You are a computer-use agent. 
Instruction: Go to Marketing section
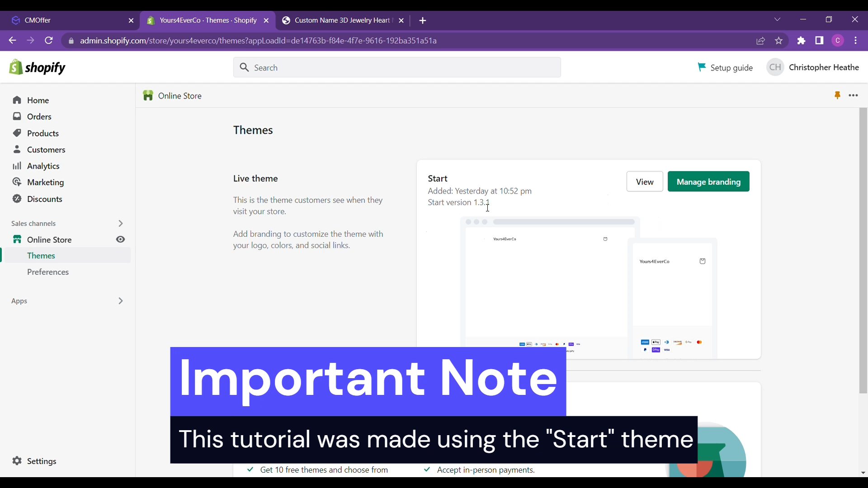click(46, 182)
